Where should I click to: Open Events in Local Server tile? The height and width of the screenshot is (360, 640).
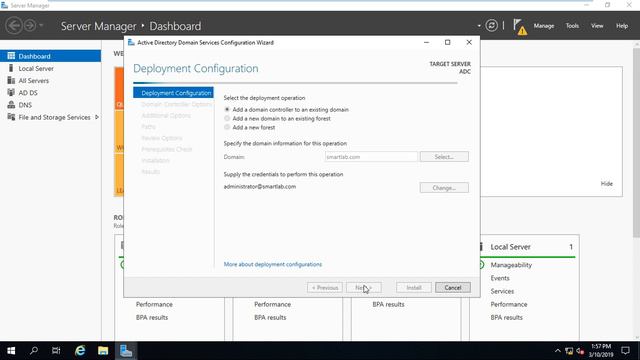(500, 278)
